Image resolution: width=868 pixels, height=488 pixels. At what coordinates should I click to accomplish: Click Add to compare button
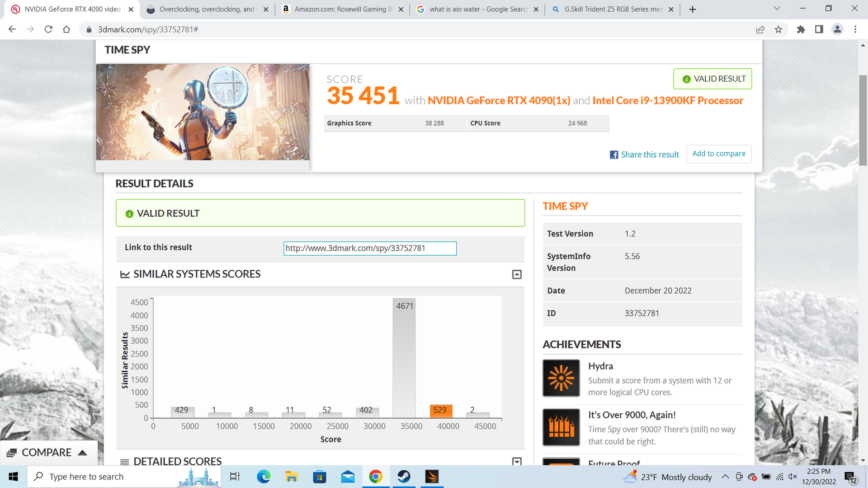point(719,154)
